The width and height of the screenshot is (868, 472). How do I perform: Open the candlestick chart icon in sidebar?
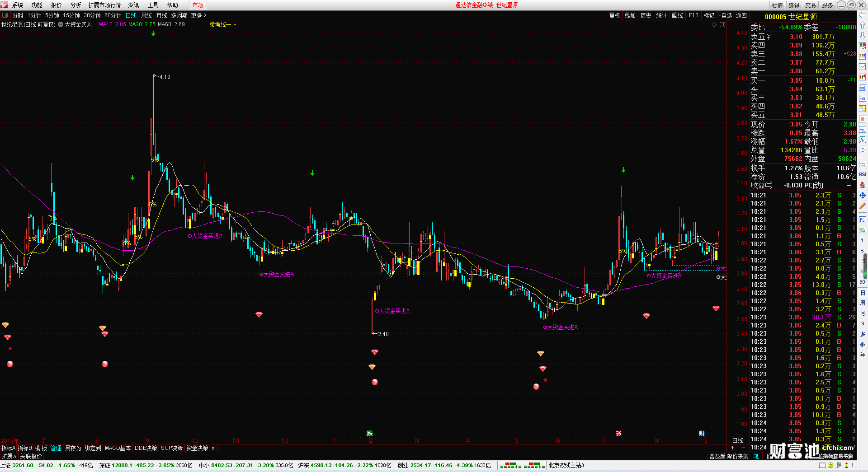click(x=863, y=77)
